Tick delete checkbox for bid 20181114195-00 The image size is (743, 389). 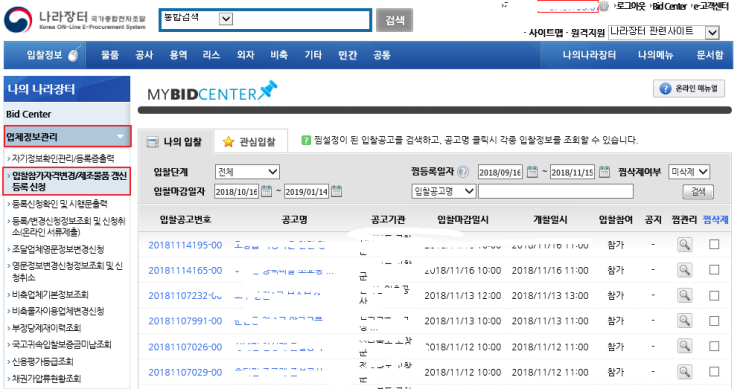[x=714, y=244]
